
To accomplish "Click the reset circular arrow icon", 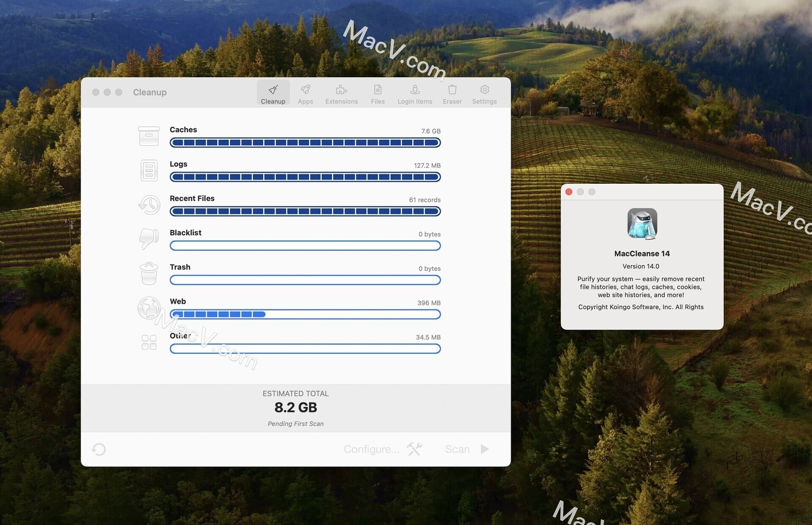I will point(99,449).
